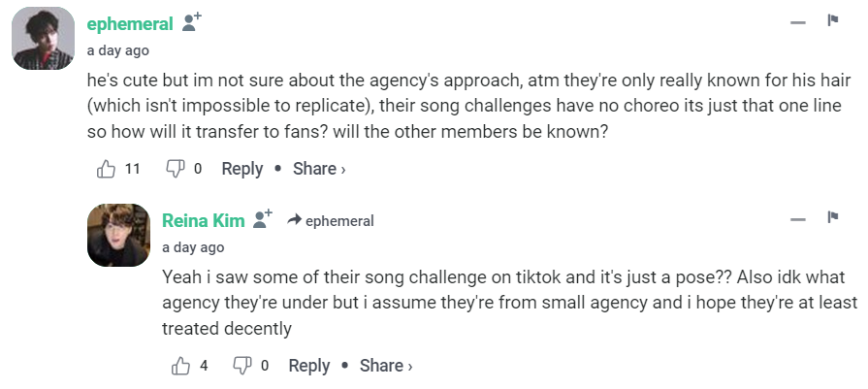Open Reina Kim's profile from username

point(203,220)
